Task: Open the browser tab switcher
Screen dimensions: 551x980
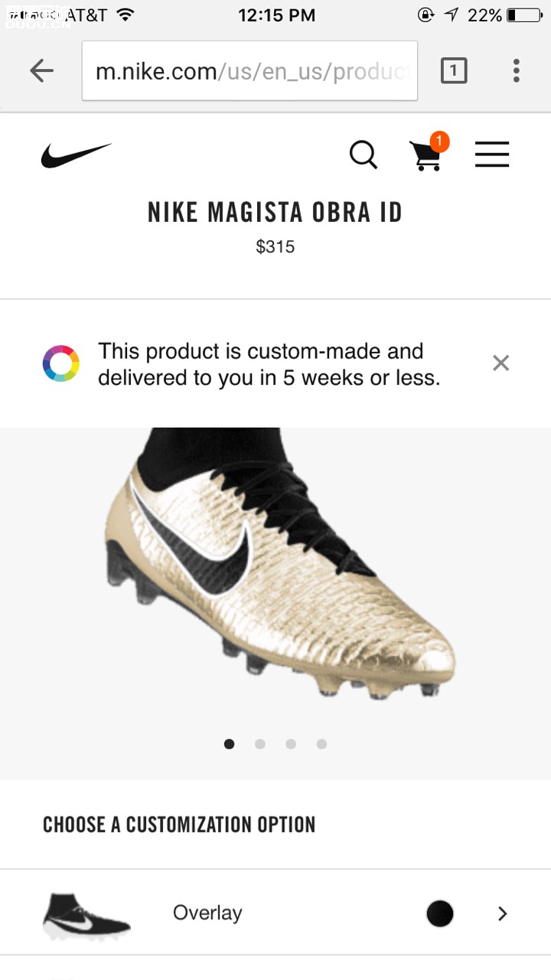Action: coord(453,71)
